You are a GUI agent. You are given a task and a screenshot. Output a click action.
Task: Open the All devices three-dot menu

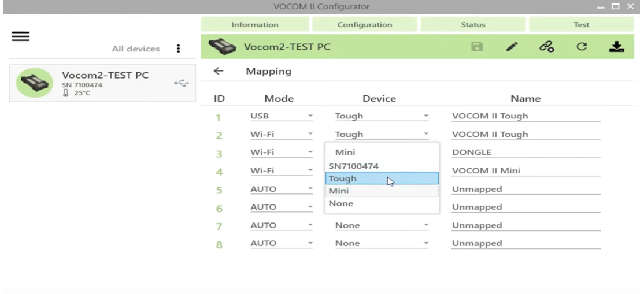tap(178, 49)
